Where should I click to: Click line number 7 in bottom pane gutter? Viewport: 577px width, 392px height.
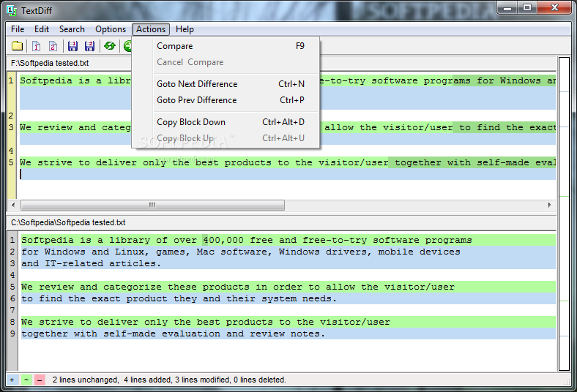tap(12, 310)
